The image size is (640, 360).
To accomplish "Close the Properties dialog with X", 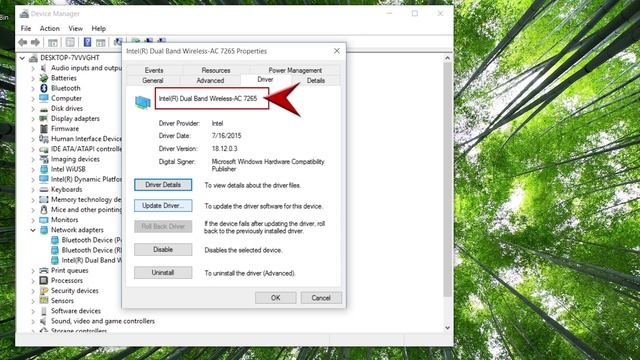I will (337, 51).
